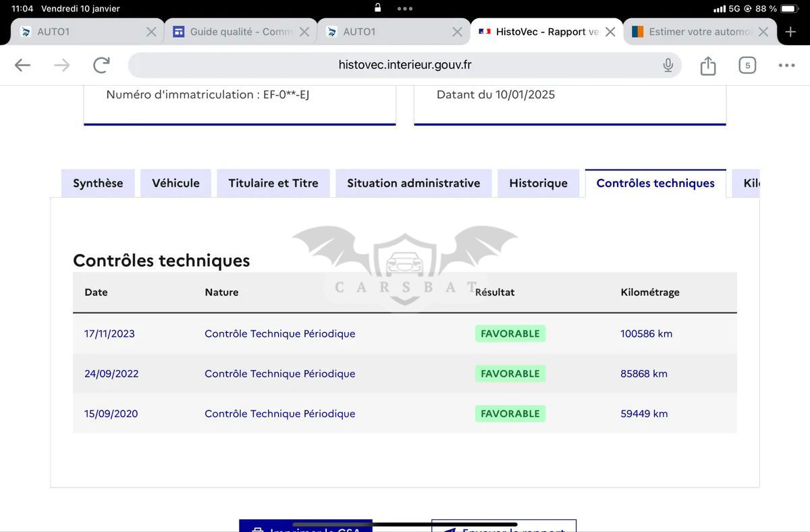Tap the status bar clock showing 11:04
Image resolution: width=810 pixels, height=532 pixels.
point(22,9)
